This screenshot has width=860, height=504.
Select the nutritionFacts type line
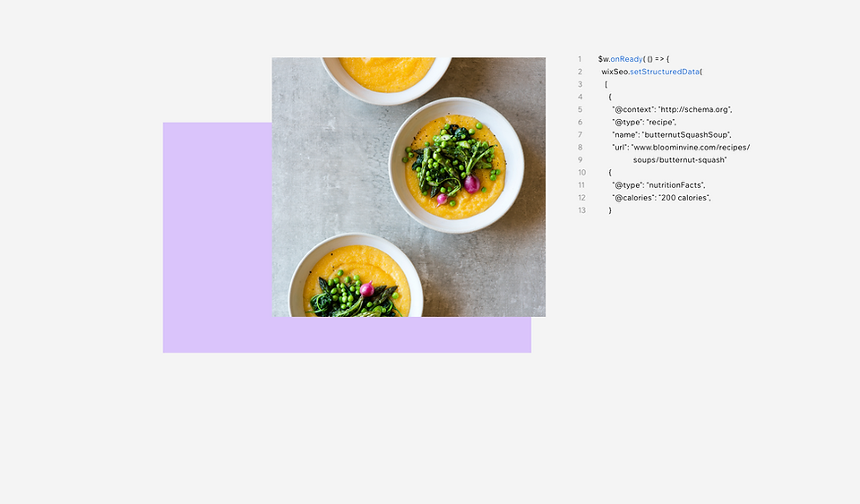point(658,185)
